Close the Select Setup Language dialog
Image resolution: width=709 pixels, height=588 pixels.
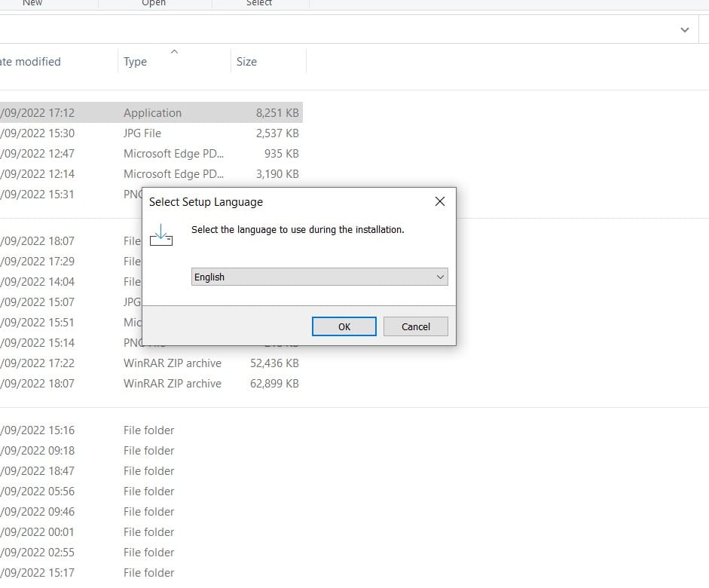point(440,202)
